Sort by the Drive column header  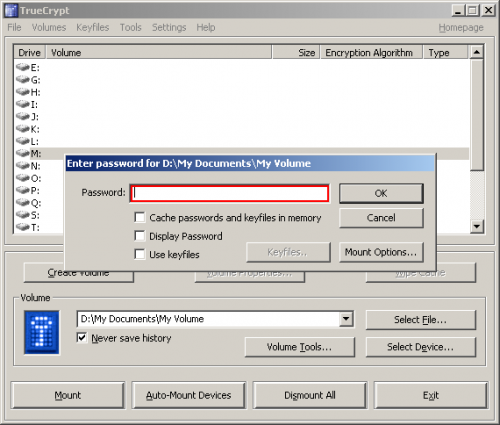coord(29,52)
